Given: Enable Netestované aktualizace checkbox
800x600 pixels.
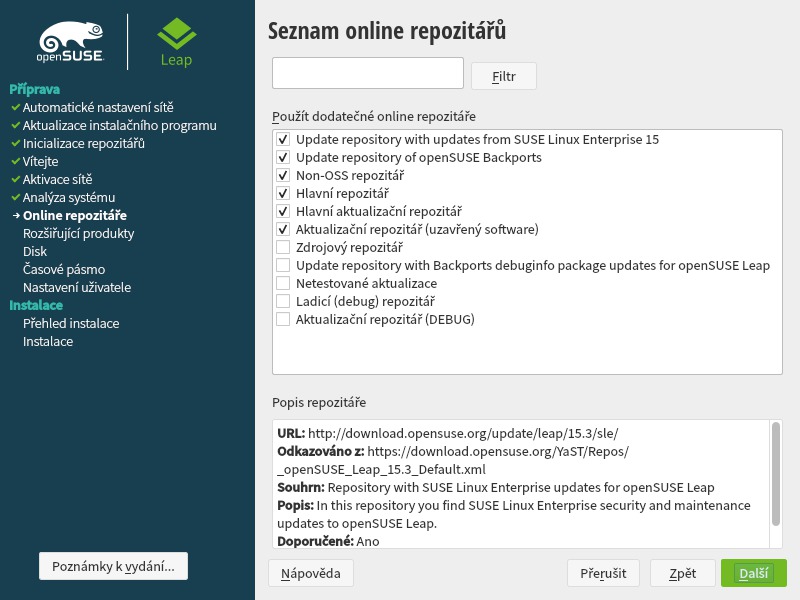Looking at the screenshot, I should point(283,283).
